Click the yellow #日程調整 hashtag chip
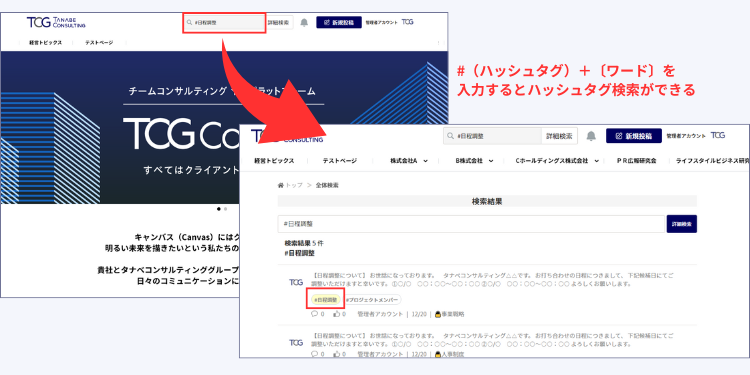 point(326,300)
